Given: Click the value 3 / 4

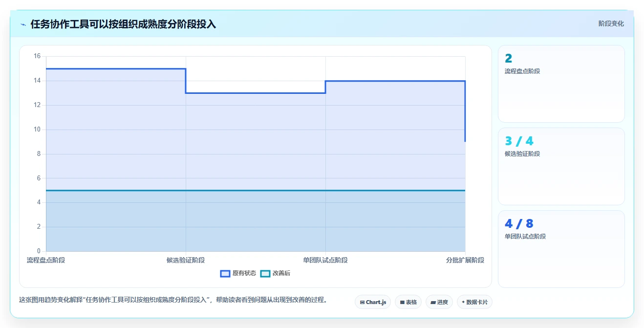Looking at the screenshot, I should [x=519, y=141].
